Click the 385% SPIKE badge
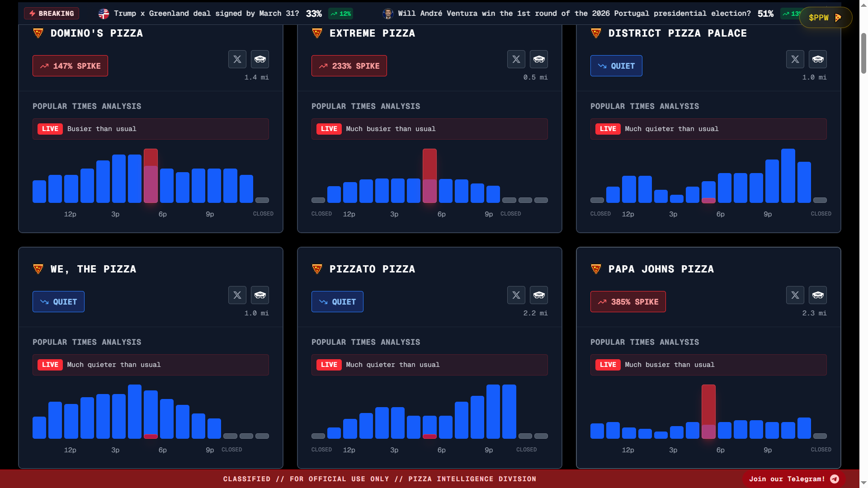The image size is (868, 488). point(628,302)
